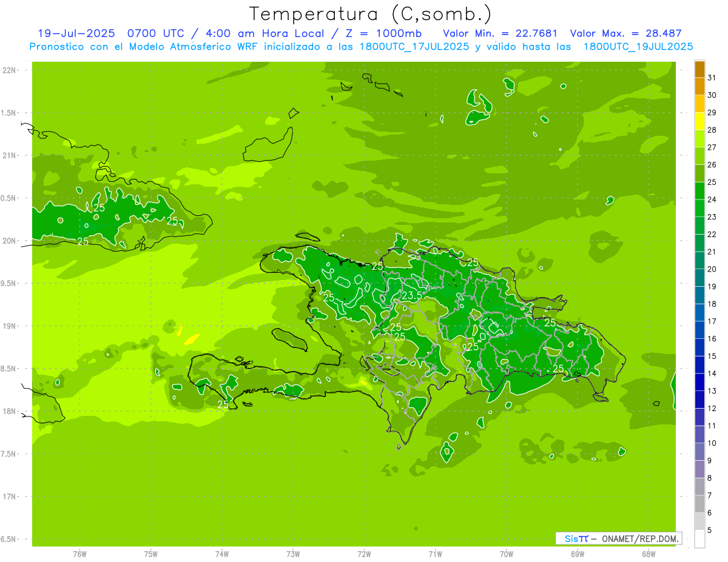Screen dimensions: 728x562
Task: Select the green swatch between 24 and 25
Action: tap(699, 190)
